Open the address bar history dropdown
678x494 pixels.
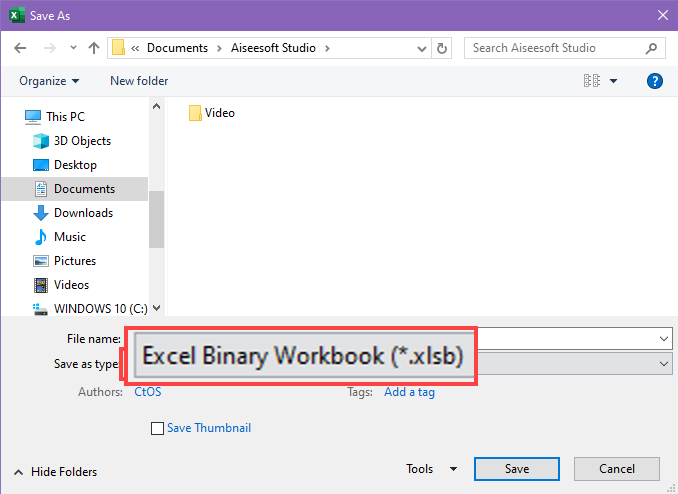coord(422,48)
